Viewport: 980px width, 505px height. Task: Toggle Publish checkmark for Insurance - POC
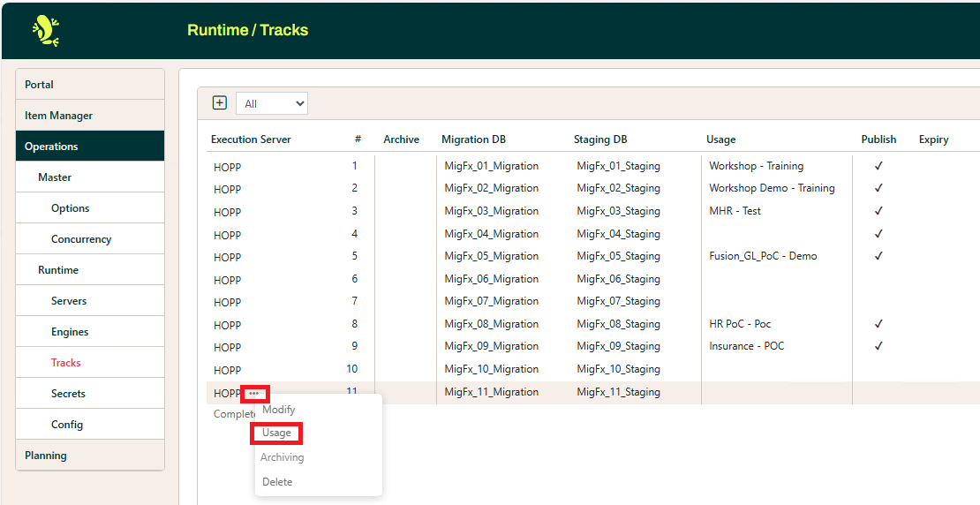point(878,346)
